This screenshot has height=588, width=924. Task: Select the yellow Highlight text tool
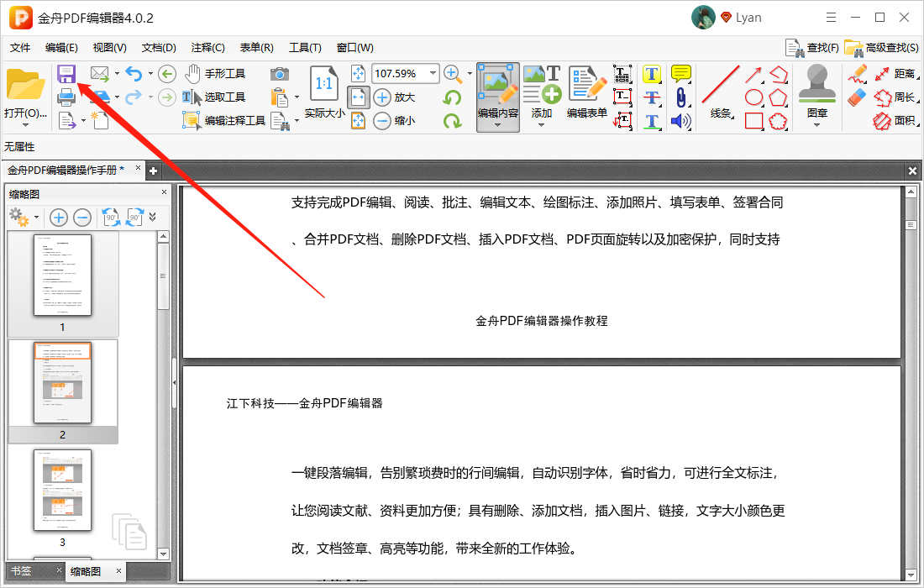pos(652,74)
